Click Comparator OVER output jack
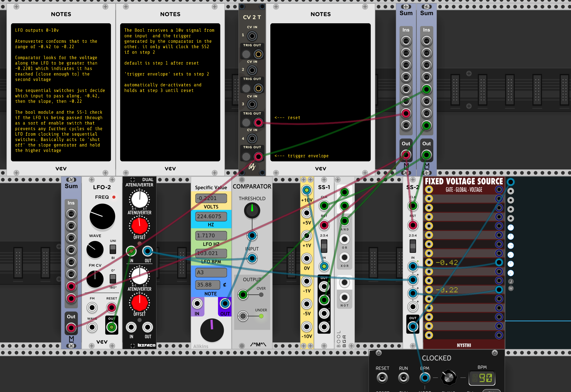 click(x=243, y=295)
